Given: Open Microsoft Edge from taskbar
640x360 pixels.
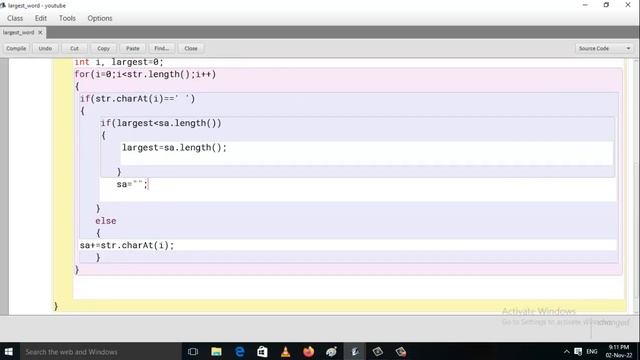Looking at the screenshot, I should (x=240, y=351).
